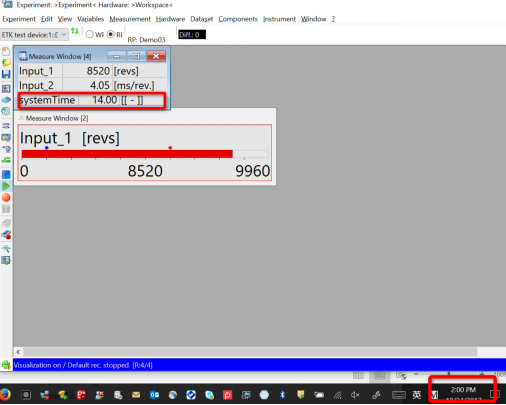Select the Input_1 row in Measure Window [4]

tap(92, 71)
